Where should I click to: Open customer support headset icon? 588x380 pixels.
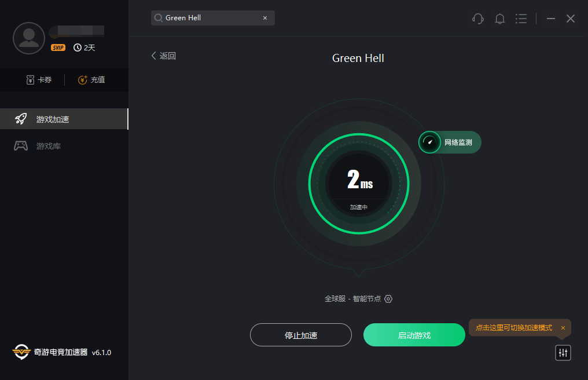(478, 19)
